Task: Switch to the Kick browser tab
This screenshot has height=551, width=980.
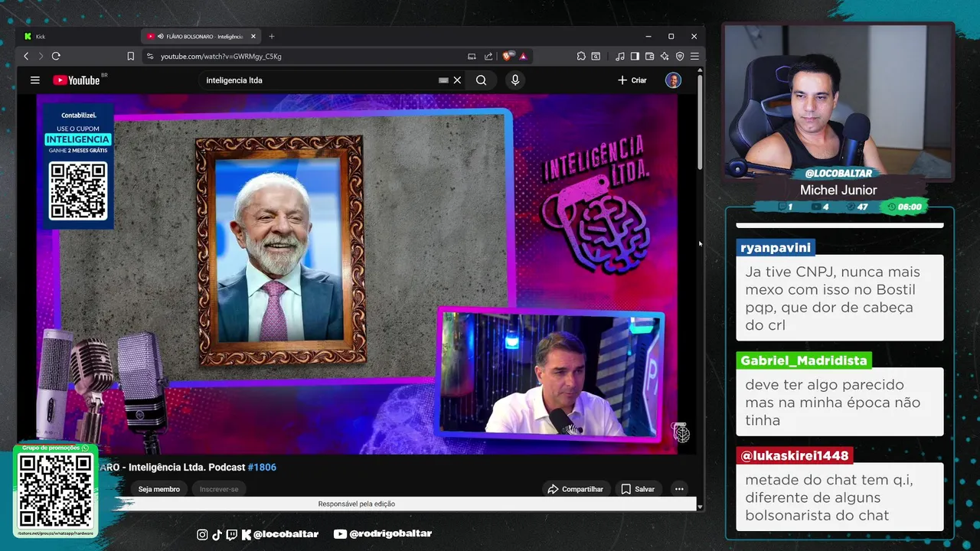Action: pos(77,36)
